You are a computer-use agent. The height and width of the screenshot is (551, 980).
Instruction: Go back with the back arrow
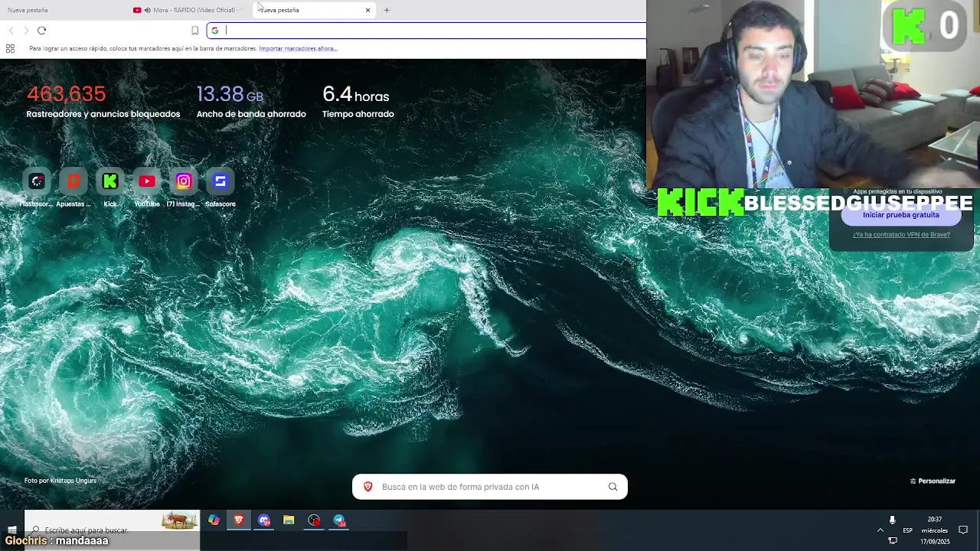click(x=11, y=31)
